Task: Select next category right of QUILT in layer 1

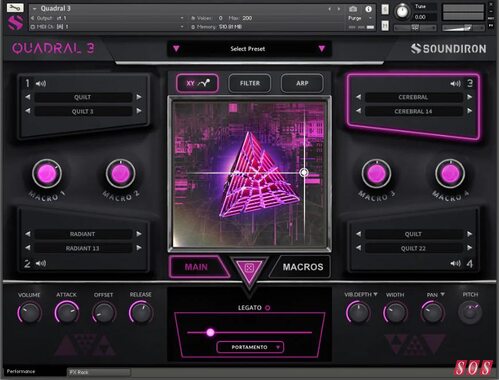Action: 139,97
